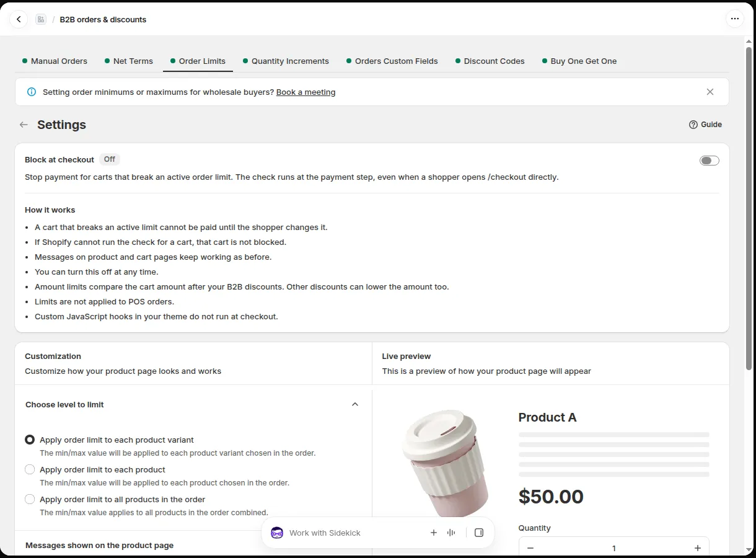Click the How it works heading
The width and height of the screenshot is (756, 558).
point(50,210)
